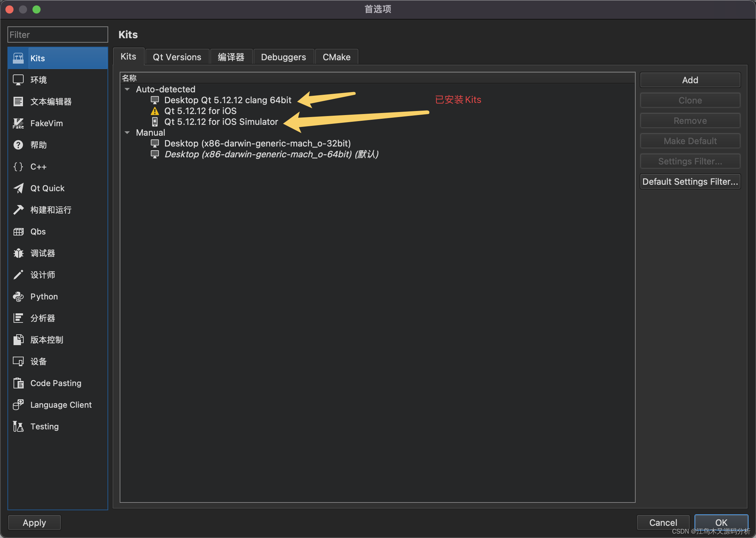Click the warning icon beside Qt 5.12.12 for iOS
The image size is (756, 538).
(155, 111)
